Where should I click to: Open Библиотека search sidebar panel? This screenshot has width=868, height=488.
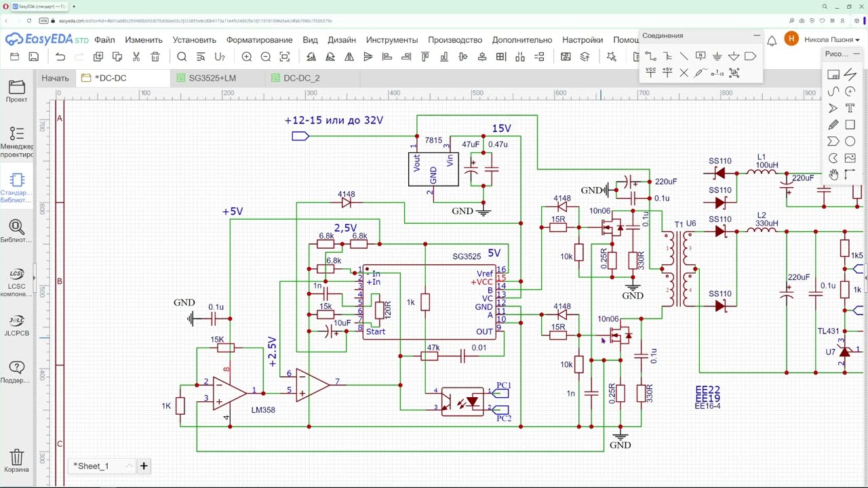click(17, 231)
